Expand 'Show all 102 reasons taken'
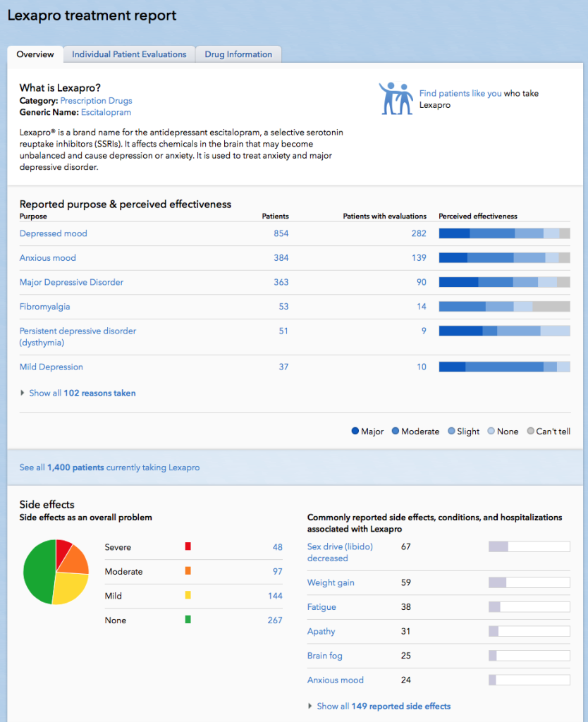 pyautogui.click(x=82, y=393)
